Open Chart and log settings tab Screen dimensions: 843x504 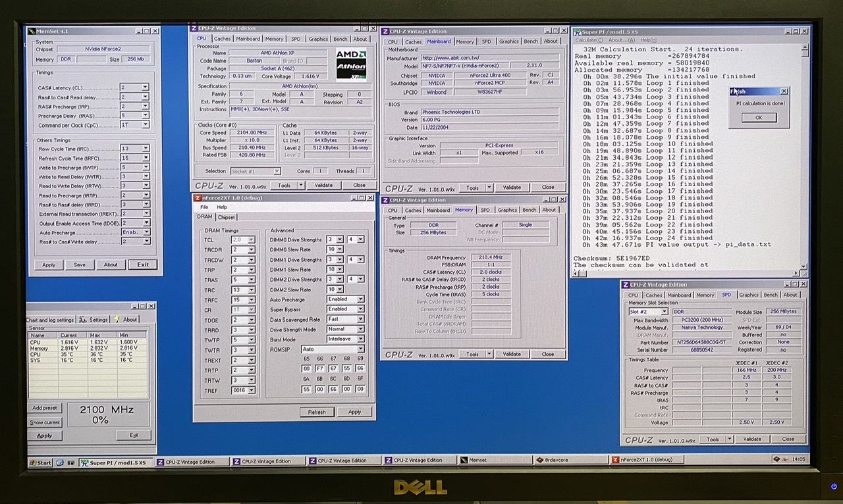(50, 320)
